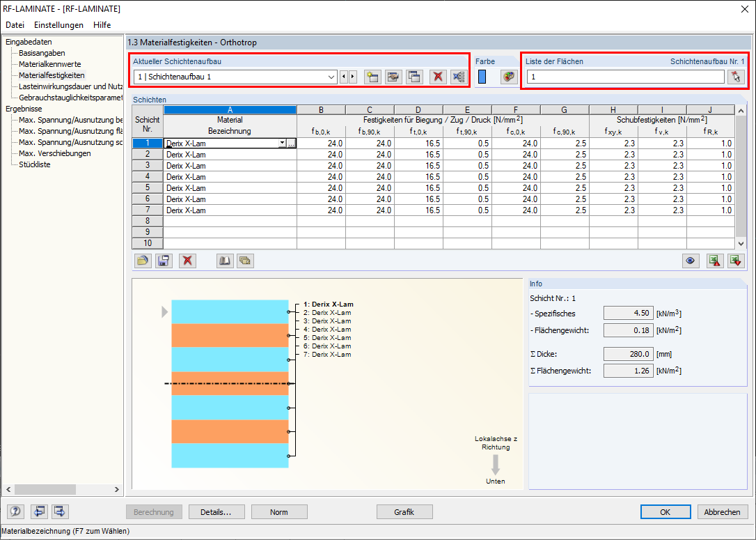Click the ... browse button in row 1 material cell
This screenshot has width=756, height=540.
(291, 144)
